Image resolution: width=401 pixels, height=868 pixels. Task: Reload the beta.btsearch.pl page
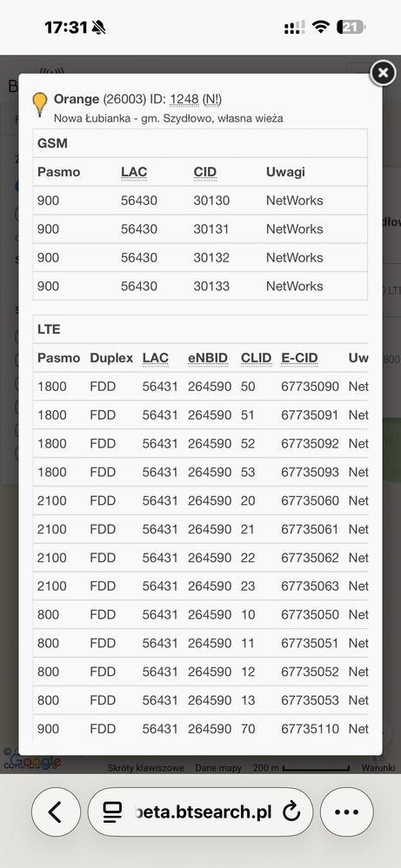pyautogui.click(x=291, y=812)
